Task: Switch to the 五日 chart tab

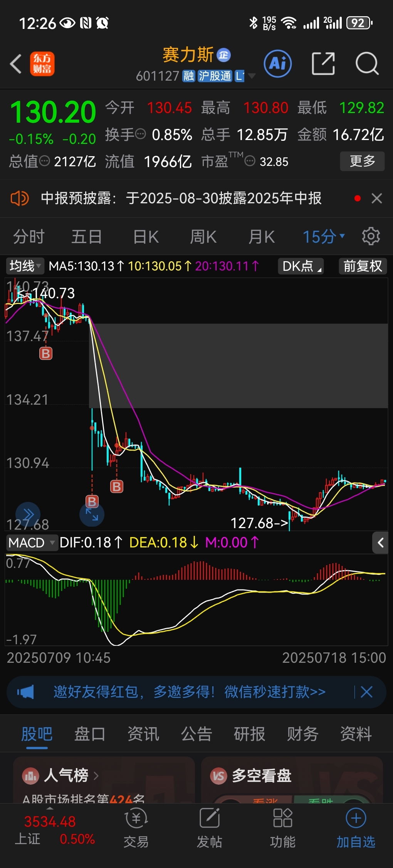Action: 87,236
